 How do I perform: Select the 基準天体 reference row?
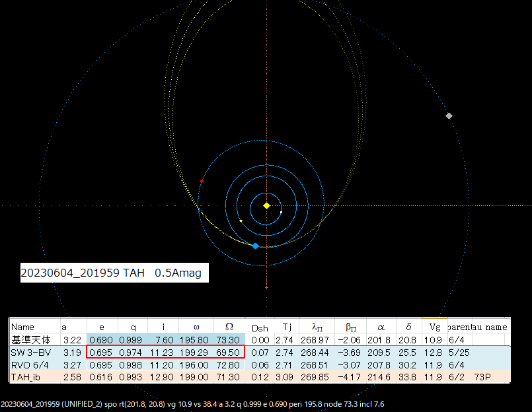(260, 340)
